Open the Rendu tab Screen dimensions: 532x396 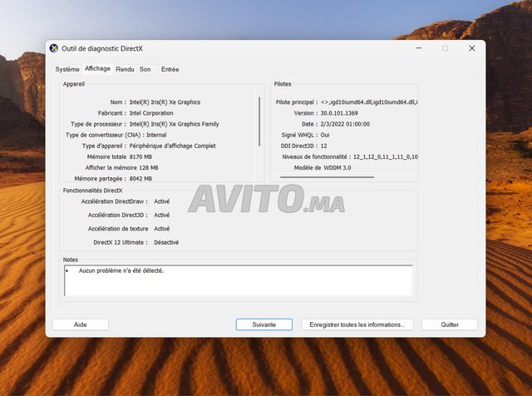[x=125, y=69]
